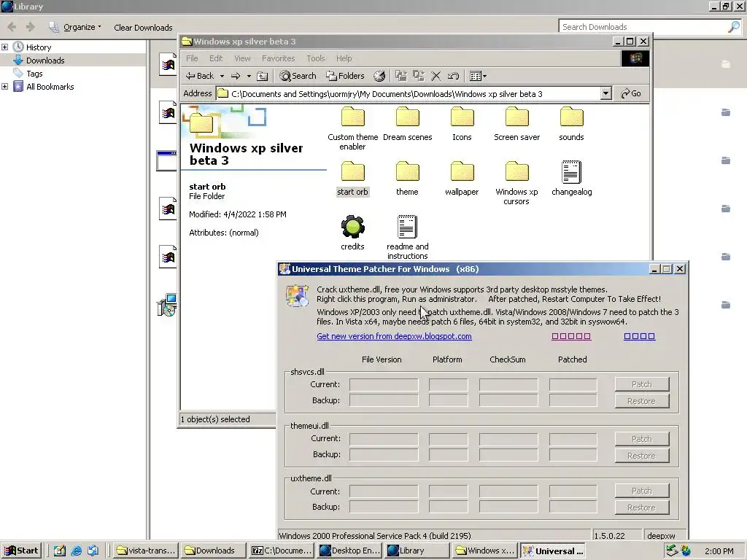
Task: Open the File menu in Explorer
Action: [x=192, y=58]
